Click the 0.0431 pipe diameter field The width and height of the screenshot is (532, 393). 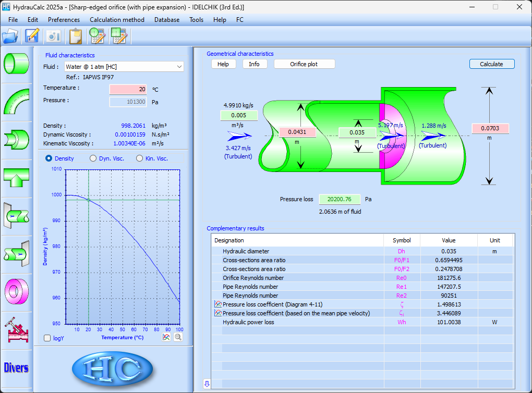[x=297, y=132]
